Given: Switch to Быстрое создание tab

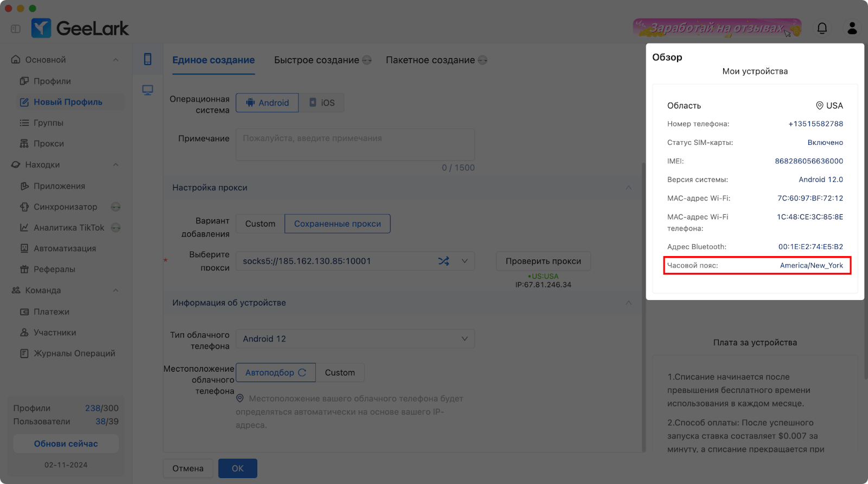Looking at the screenshot, I should coord(316,60).
